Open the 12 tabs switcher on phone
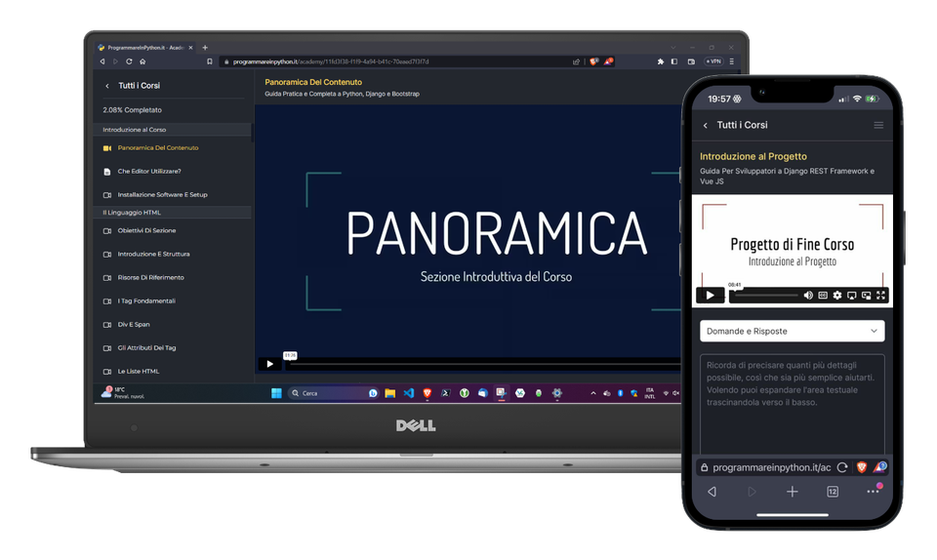 (833, 492)
